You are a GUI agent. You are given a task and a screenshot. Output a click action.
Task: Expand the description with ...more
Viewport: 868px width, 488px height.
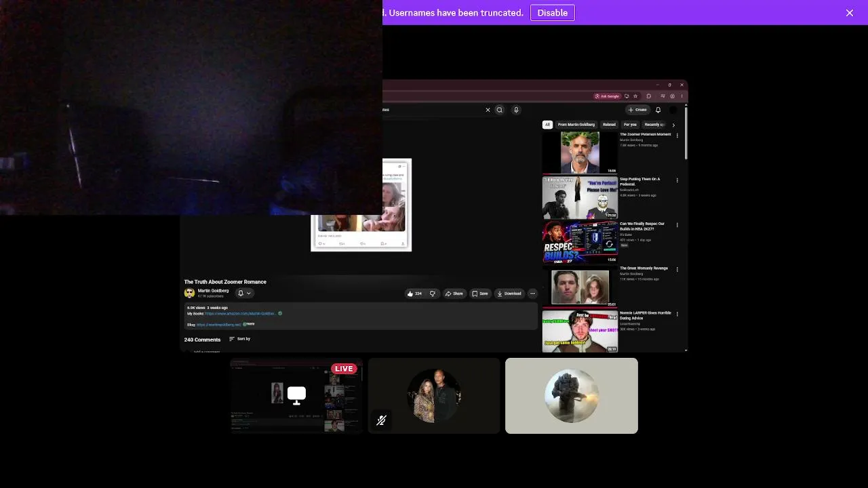pyautogui.click(x=250, y=324)
